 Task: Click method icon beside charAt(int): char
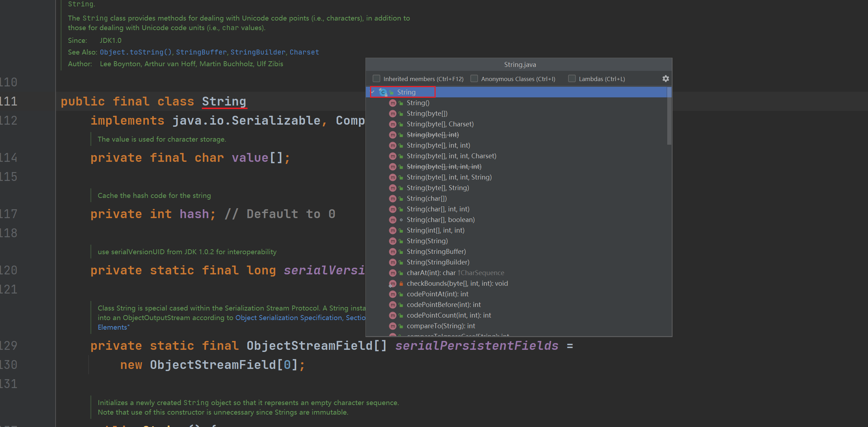pyautogui.click(x=392, y=273)
